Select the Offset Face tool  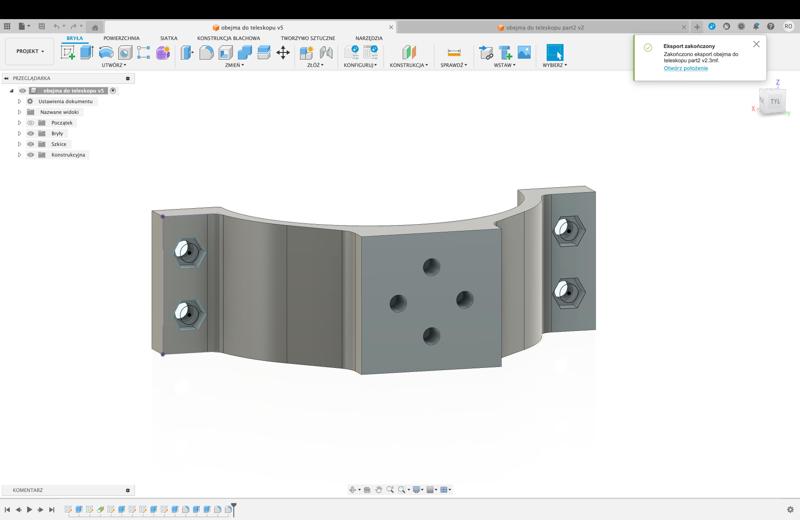[x=264, y=52]
